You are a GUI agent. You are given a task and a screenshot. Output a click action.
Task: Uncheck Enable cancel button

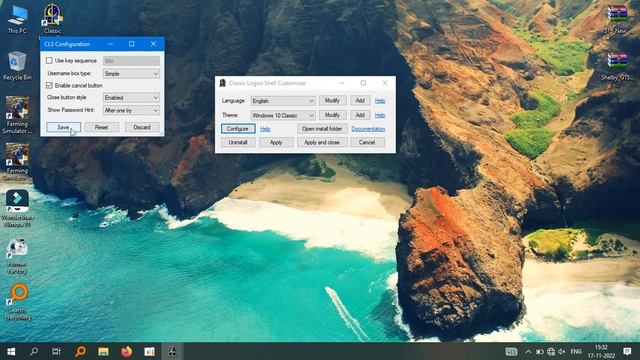tap(49, 85)
